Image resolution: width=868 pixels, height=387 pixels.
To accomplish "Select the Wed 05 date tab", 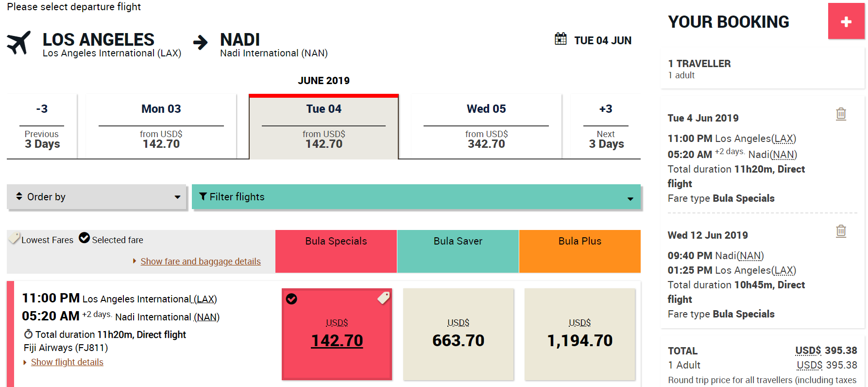I will click(486, 126).
